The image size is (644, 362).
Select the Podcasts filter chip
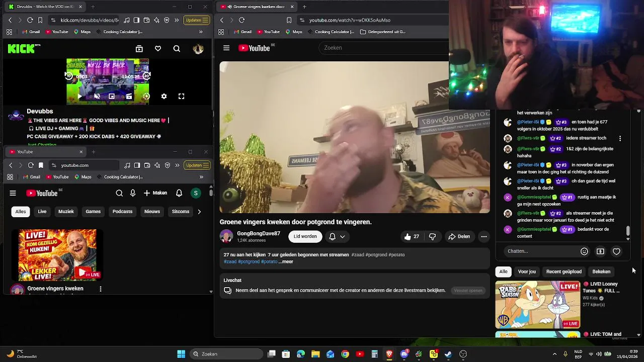(122, 212)
